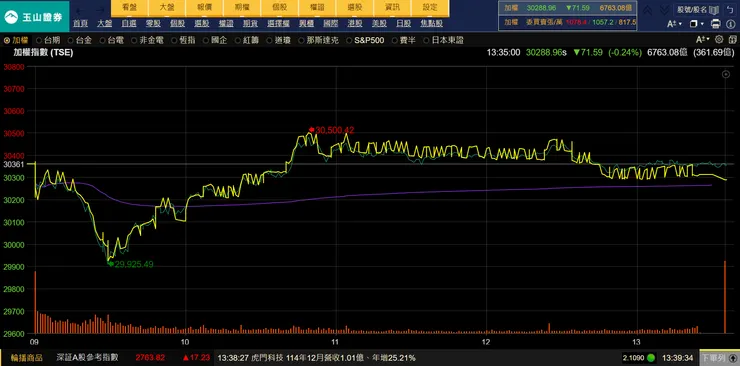Screen dimensions: 740x366
Task: Click the 下單列 button
Action: (x=719, y=358)
